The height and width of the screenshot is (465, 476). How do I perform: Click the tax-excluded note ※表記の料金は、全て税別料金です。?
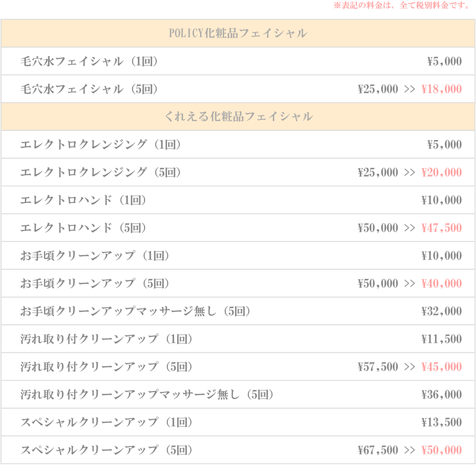(402, 6)
